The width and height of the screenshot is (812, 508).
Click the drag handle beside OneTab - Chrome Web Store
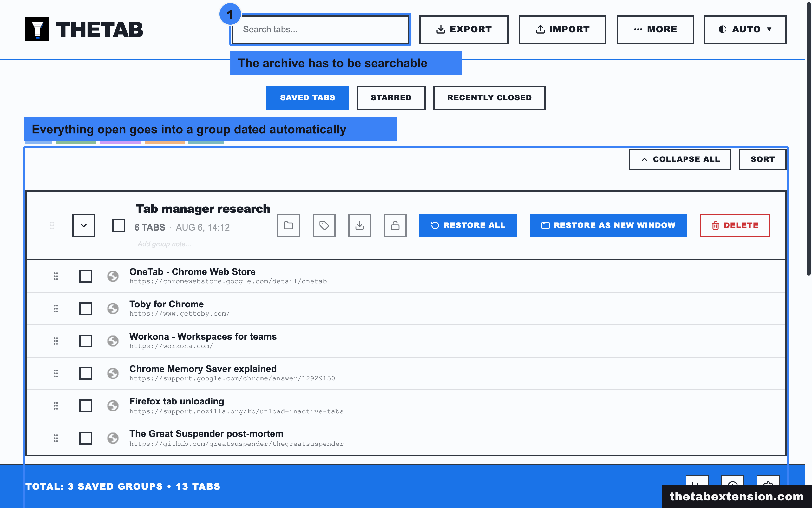point(56,276)
